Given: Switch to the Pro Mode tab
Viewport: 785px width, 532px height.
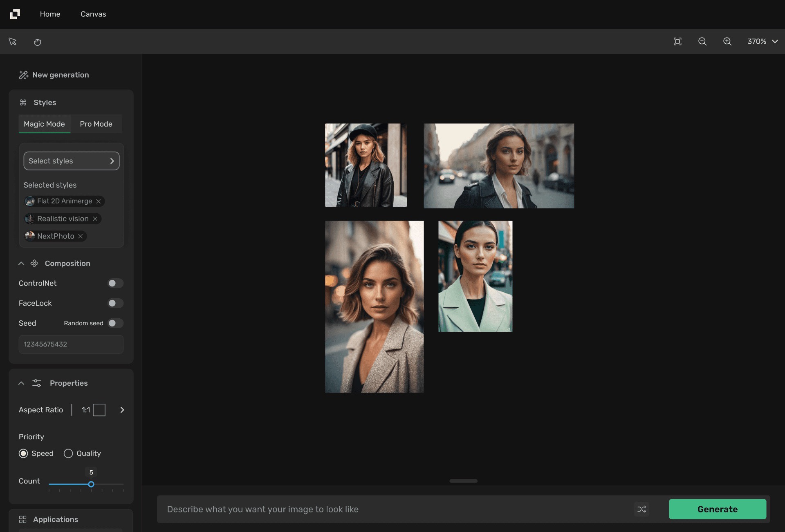Looking at the screenshot, I should pos(96,124).
